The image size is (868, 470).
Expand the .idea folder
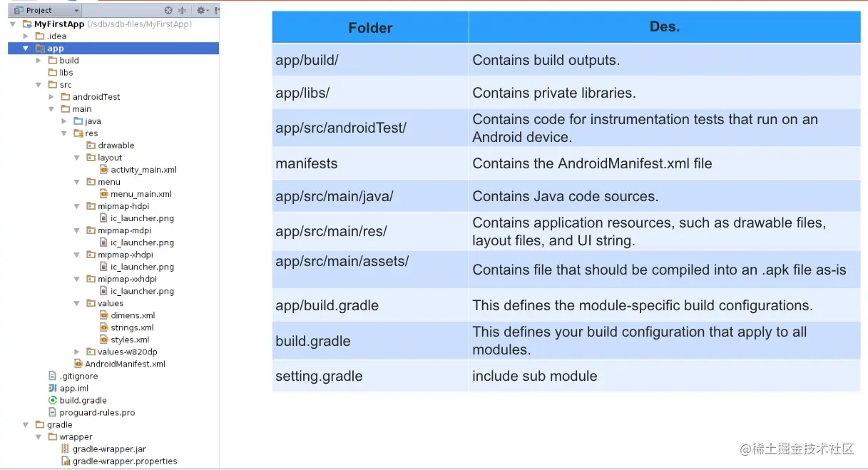pyautogui.click(x=26, y=36)
